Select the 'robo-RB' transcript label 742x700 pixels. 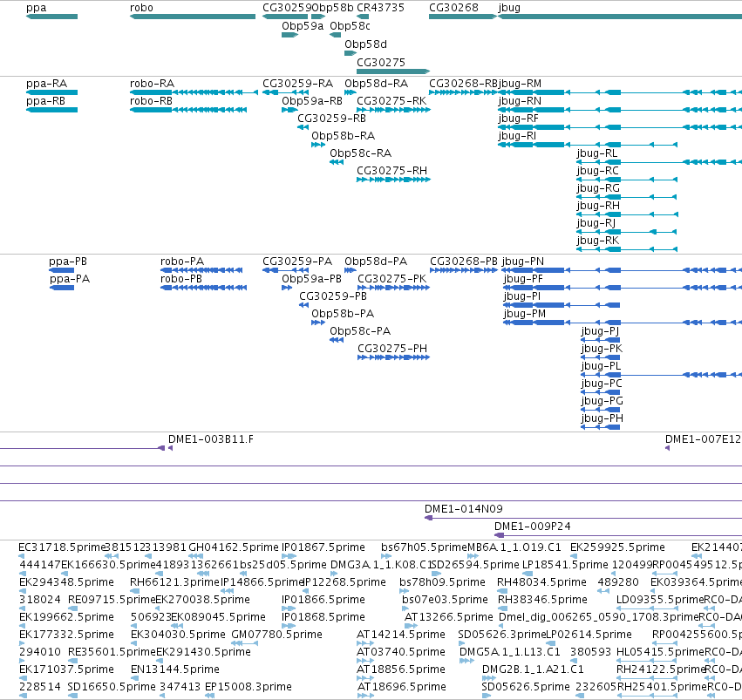[151, 101]
